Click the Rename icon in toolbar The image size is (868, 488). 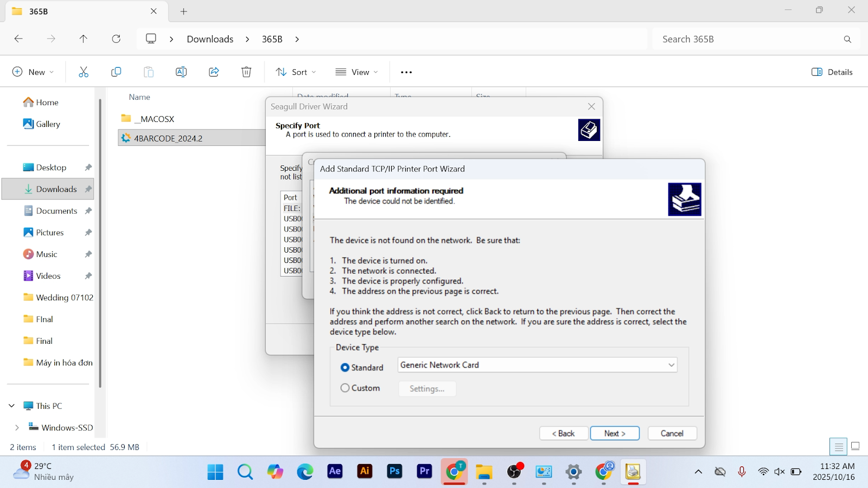(x=181, y=72)
